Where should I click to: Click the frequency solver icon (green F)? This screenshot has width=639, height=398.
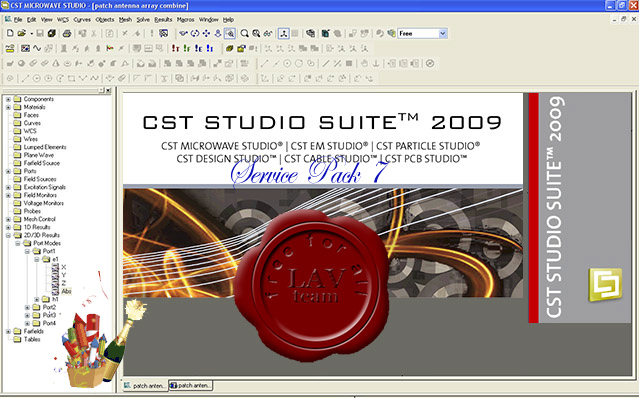[187, 48]
